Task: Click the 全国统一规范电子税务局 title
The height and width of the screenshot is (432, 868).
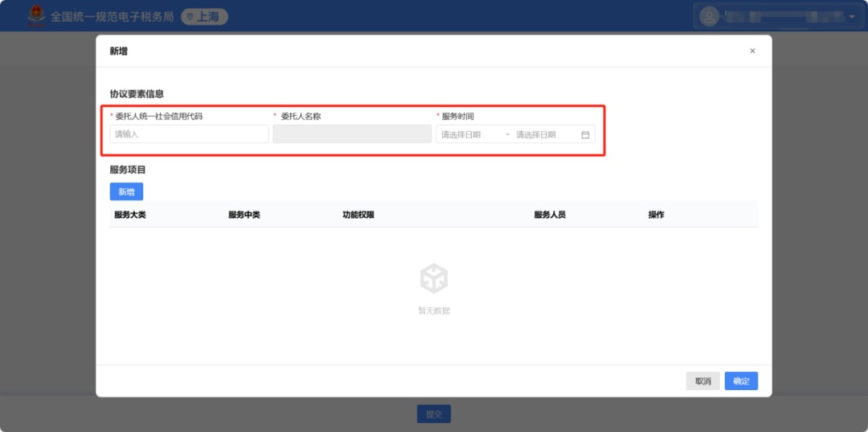Action: tap(113, 17)
